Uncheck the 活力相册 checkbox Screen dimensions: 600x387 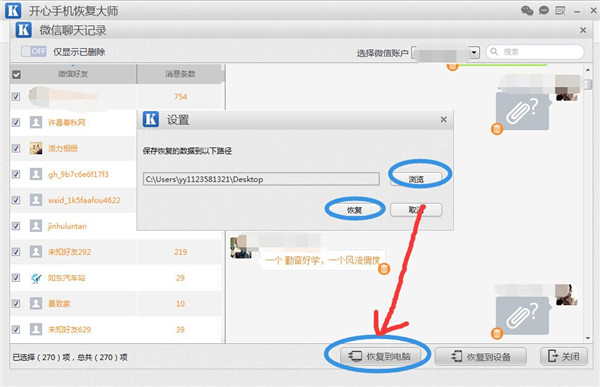16,148
